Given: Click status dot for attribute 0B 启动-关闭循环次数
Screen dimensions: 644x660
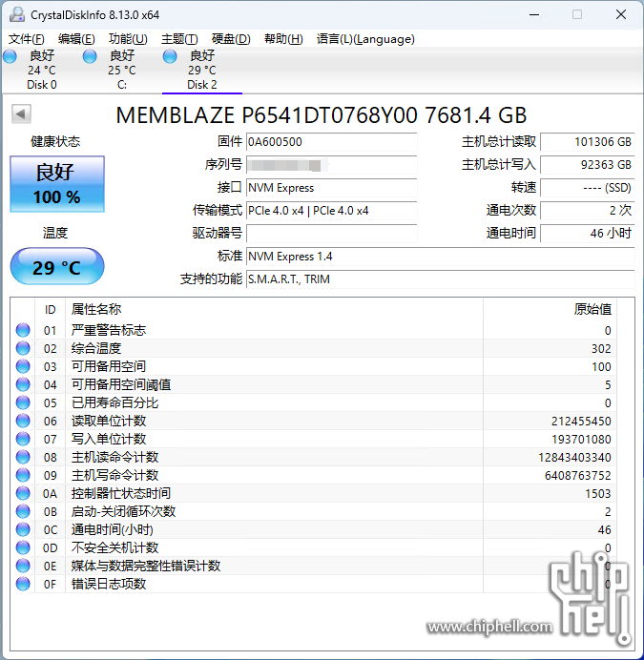Looking at the screenshot, I should tap(23, 511).
